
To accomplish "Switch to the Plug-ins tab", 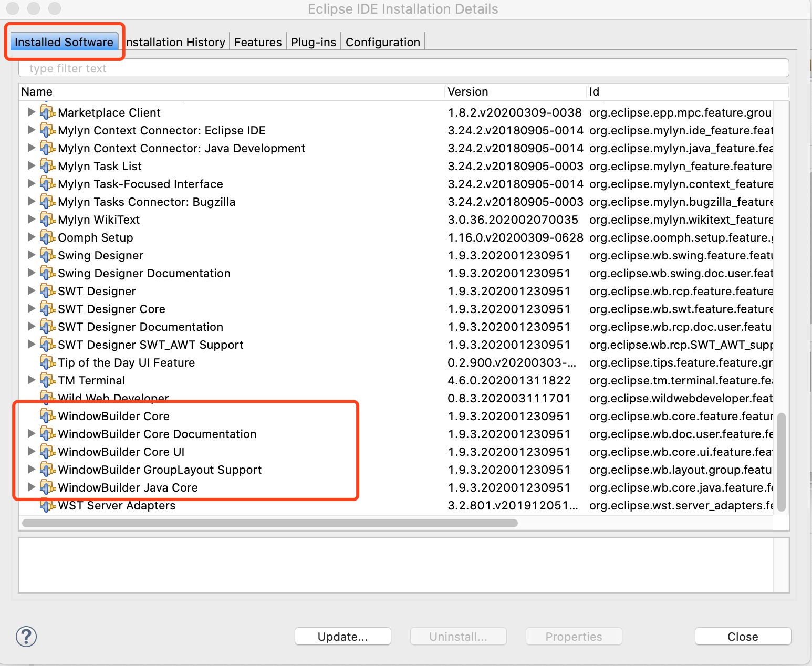I will (x=313, y=41).
